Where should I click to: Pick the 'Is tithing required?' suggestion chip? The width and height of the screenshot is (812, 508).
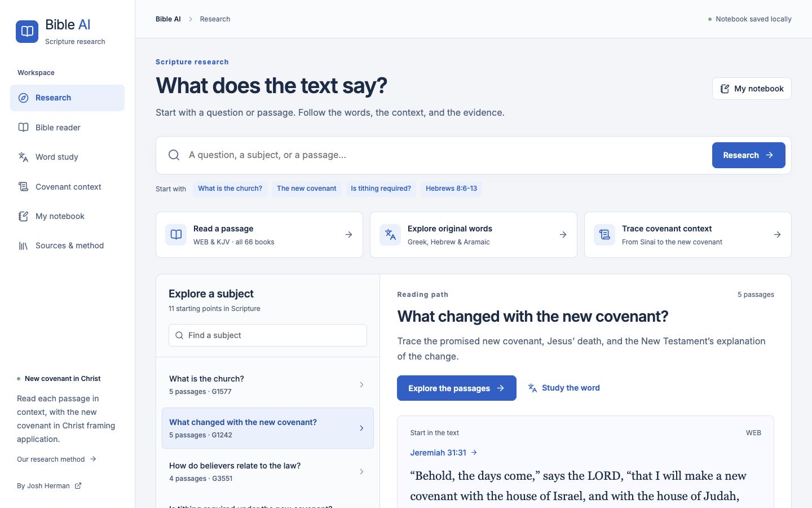point(381,189)
